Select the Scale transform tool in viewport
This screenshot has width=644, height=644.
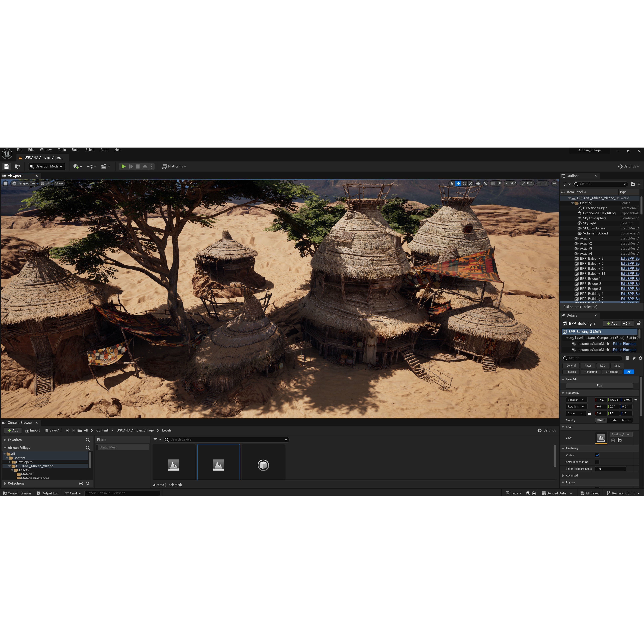(x=470, y=183)
